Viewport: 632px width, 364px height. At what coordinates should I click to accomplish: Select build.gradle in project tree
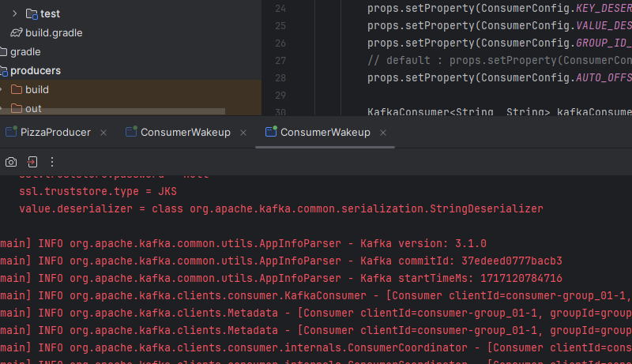54,32
